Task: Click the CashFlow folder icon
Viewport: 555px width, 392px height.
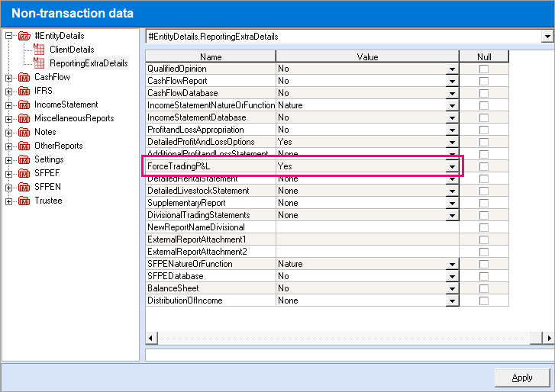Action: click(x=24, y=77)
